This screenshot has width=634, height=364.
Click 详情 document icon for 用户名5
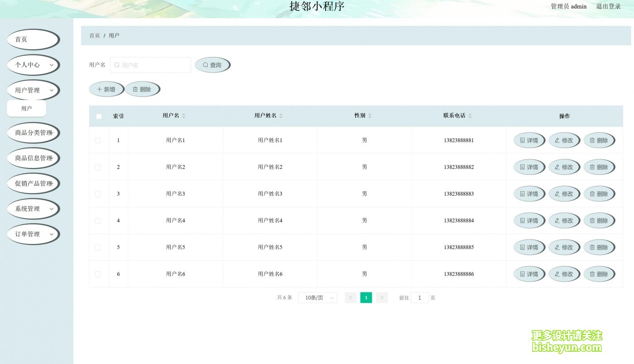click(523, 247)
